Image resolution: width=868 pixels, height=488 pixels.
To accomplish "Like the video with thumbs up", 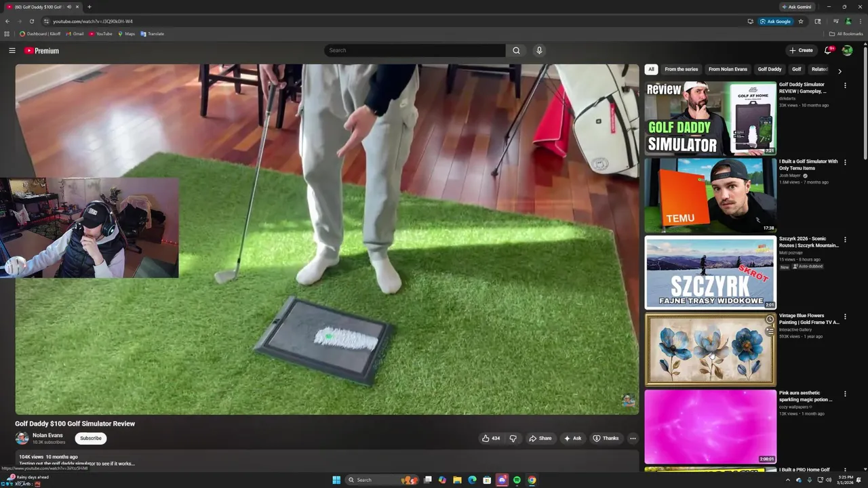I will [491, 438].
